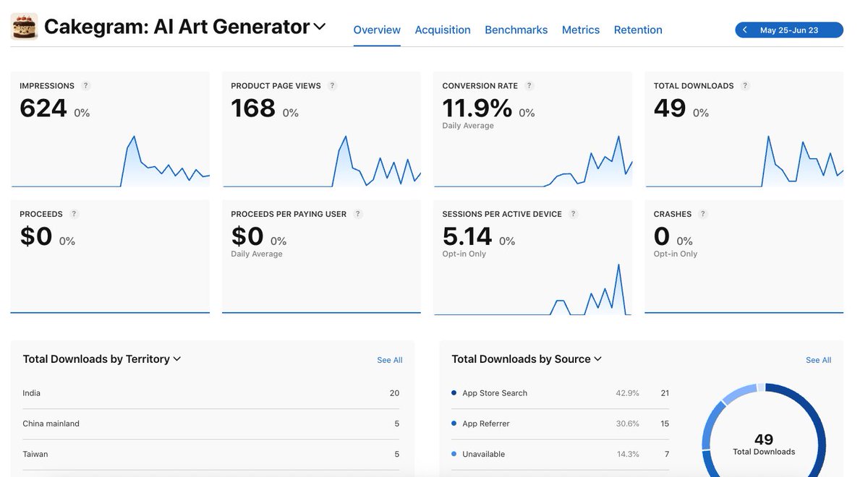The image size is (868, 477).
Task: Click See All for downloads by source
Action: click(819, 360)
